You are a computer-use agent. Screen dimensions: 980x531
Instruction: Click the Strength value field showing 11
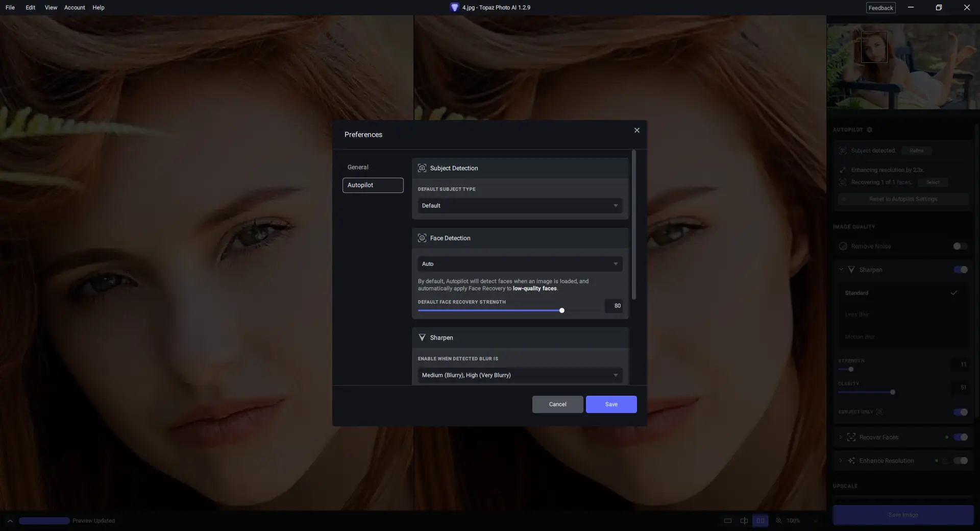tap(960, 365)
